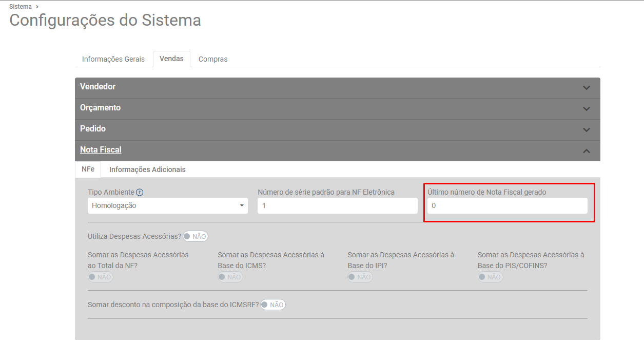Viewport: 644px width, 340px height.
Task: Expand the Pedido section chevron
Action: 587,130
